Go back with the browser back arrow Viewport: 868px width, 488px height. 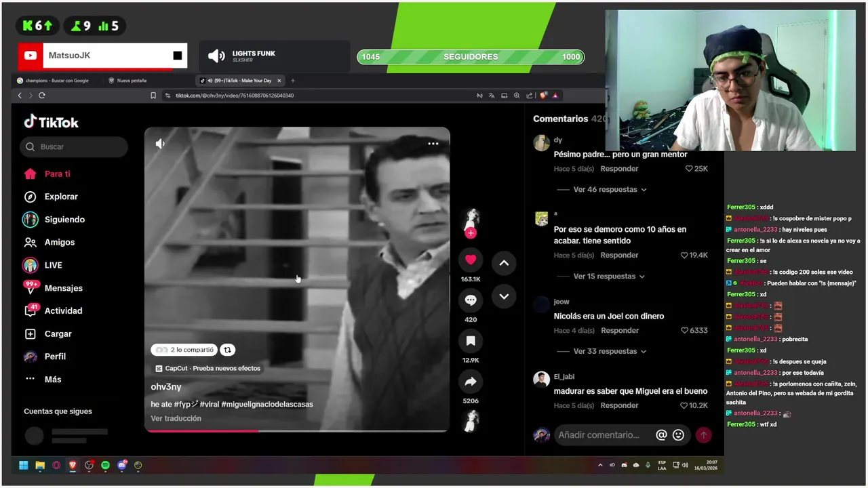[x=20, y=96]
